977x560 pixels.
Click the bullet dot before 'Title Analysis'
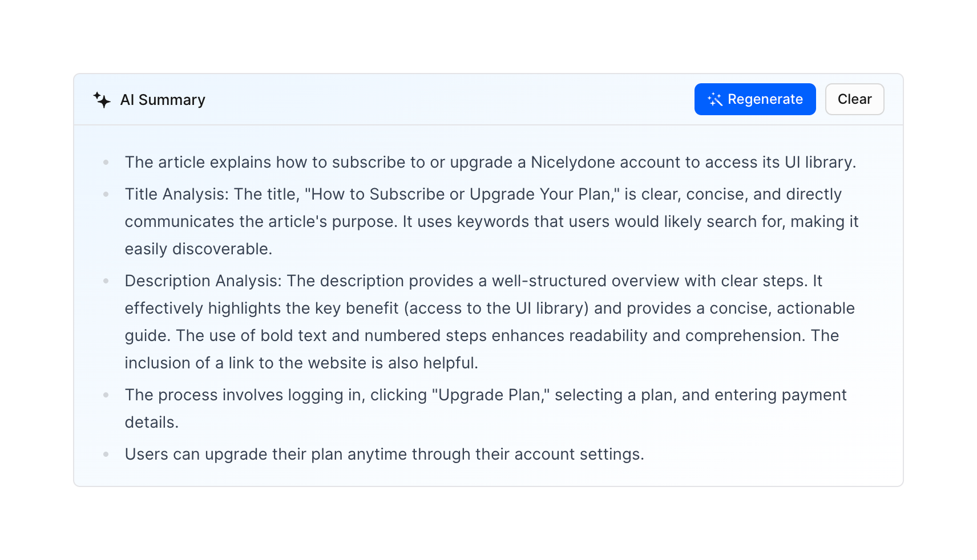[x=106, y=194]
